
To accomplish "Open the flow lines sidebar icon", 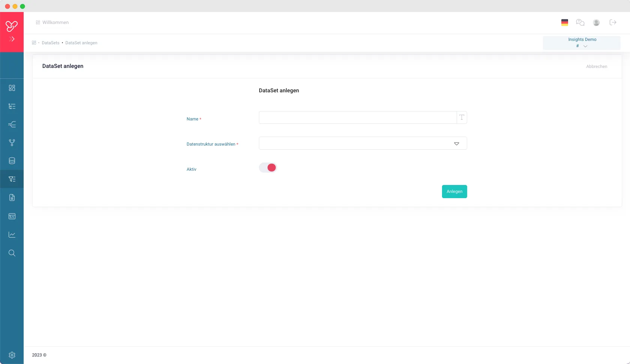I will point(12,124).
